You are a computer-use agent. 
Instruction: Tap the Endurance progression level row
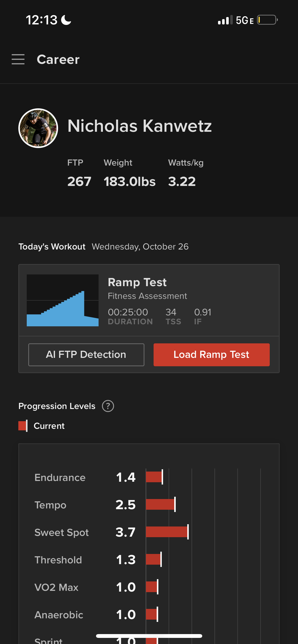pyautogui.click(x=149, y=477)
